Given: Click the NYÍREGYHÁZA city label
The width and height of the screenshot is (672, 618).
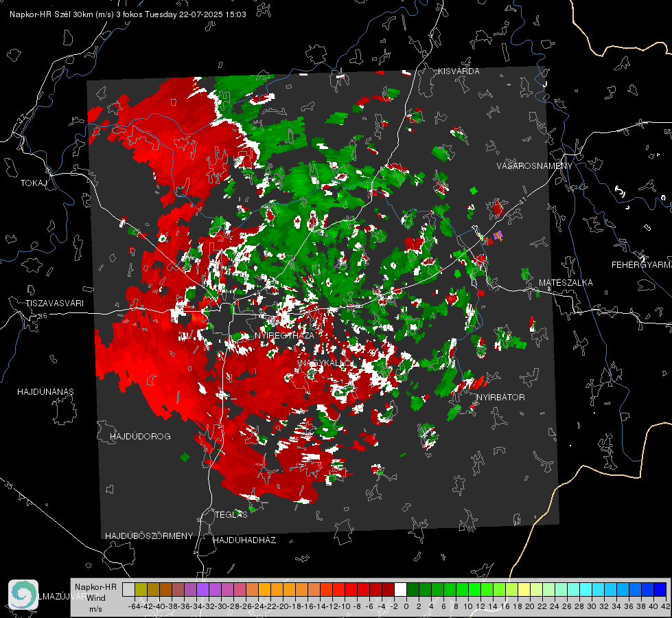Looking at the screenshot, I should 284,335.
